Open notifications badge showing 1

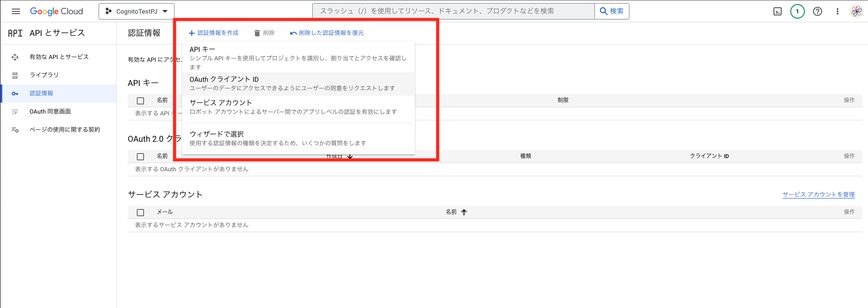point(798,11)
